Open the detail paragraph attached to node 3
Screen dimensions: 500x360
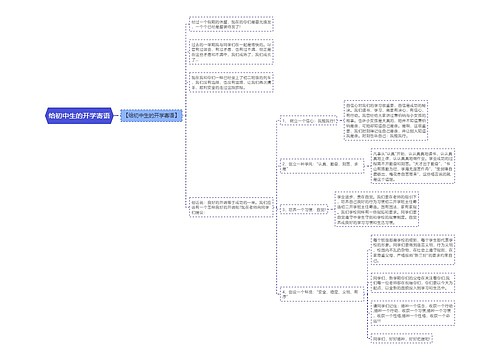(377, 209)
